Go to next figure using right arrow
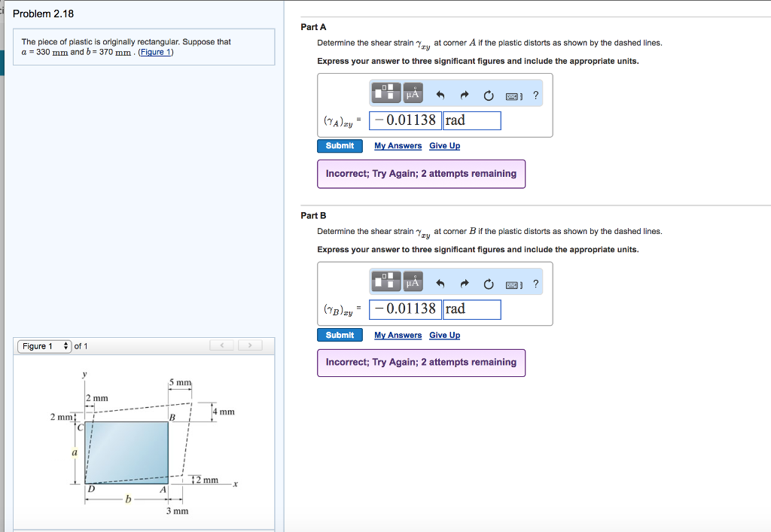The width and height of the screenshot is (771, 532). click(250, 346)
